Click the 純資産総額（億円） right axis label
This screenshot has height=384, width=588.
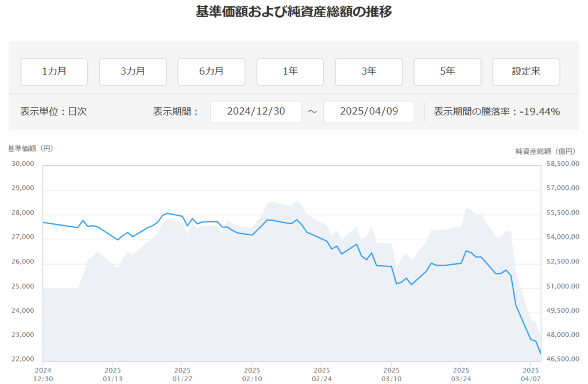pyautogui.click(x=544, y=151)
